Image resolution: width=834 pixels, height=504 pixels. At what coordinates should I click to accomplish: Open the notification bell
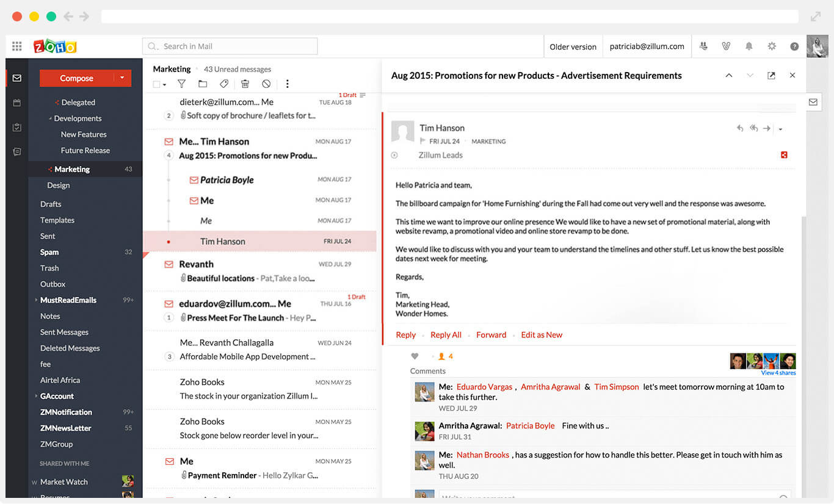point(749,46)
